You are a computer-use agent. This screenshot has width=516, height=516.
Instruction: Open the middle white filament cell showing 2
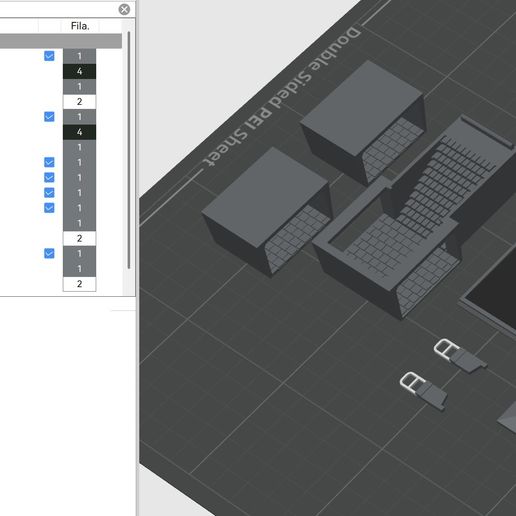click(79, 238)
